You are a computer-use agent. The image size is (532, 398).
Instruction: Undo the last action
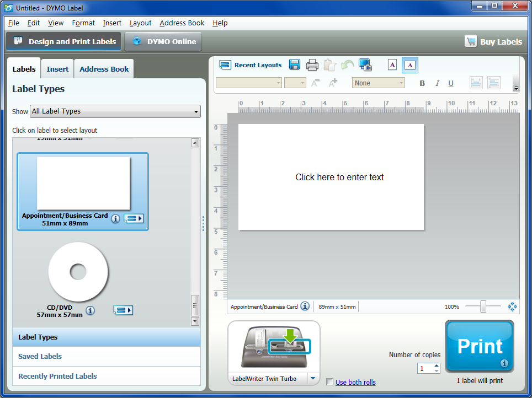(347, 64)
